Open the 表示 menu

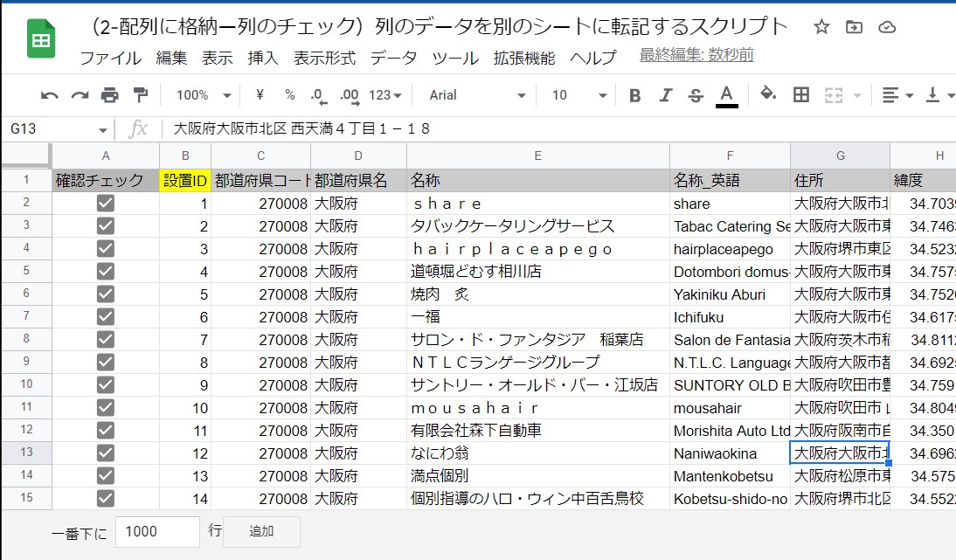(x=217, y=58)
